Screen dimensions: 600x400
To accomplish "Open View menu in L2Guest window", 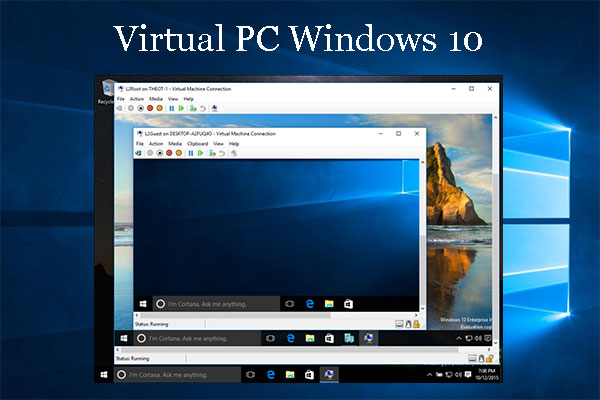I will click(x=218, y=144).
